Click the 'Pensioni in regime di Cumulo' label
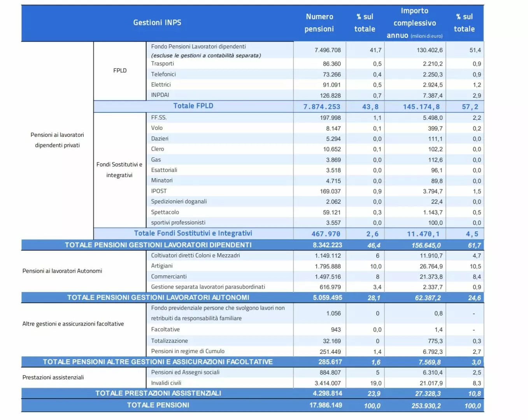528x420 pixels. (188, 351)
